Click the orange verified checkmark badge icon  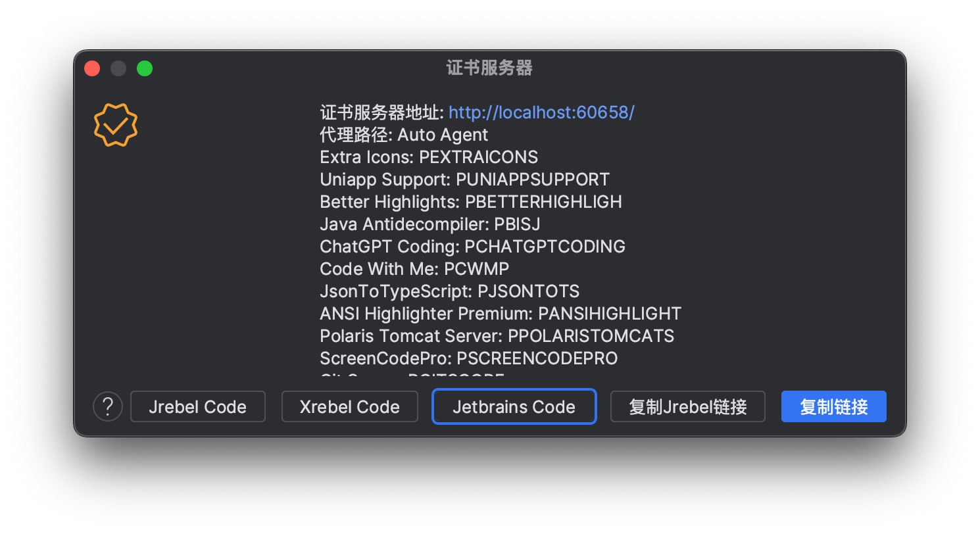[116, 125]
